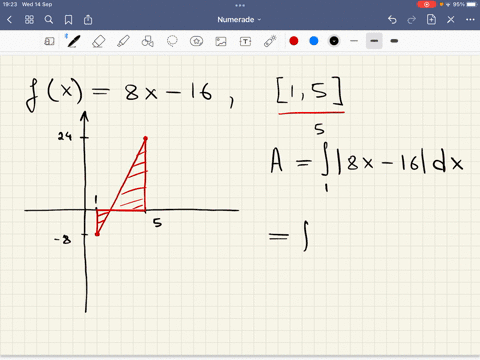Tap the red shaded triangle graph

pos(122,186)
